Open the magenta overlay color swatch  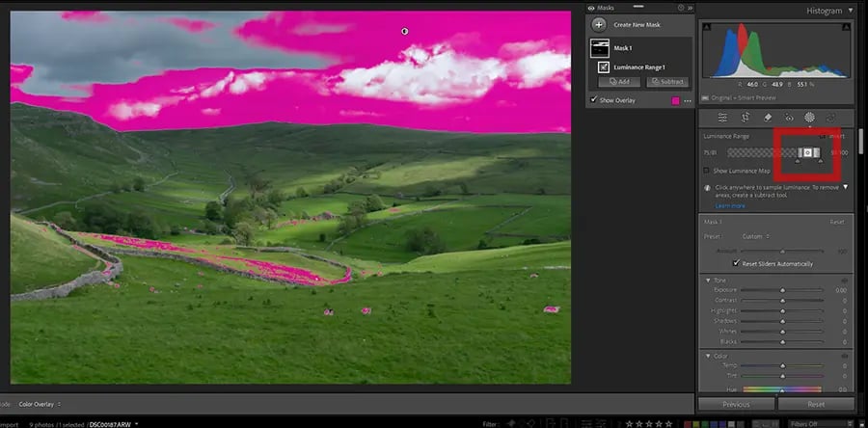pyautogui.click(x=675, y=100)
